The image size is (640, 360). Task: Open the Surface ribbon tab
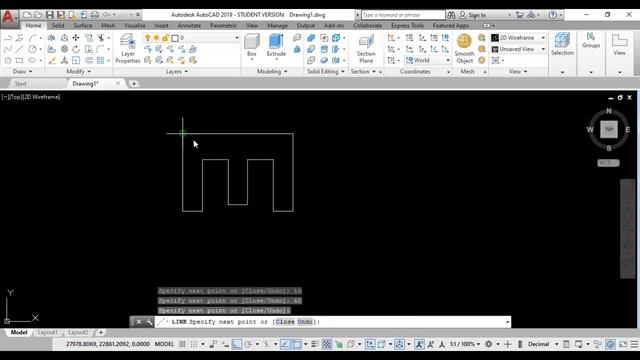(x=82, y=26)
